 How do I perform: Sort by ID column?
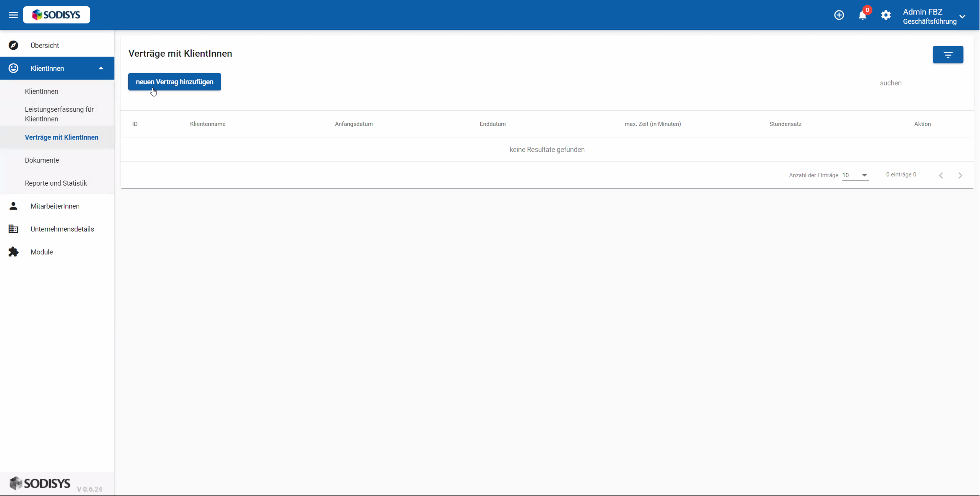[135, 124]
